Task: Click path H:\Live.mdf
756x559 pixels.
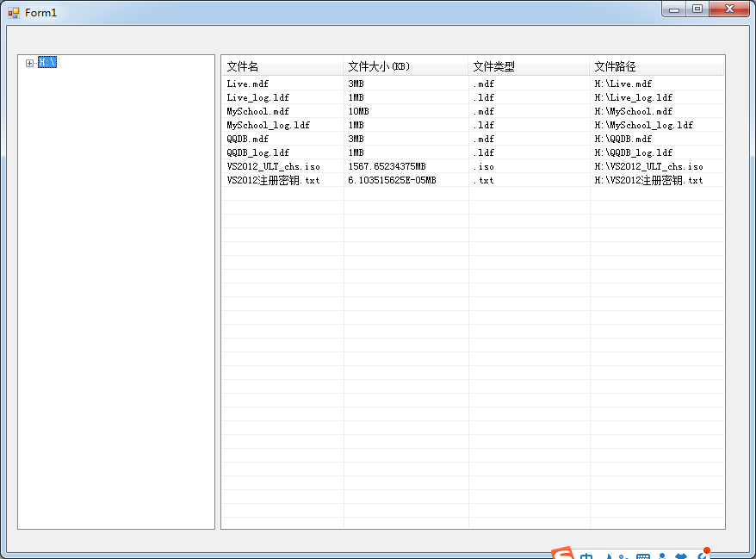Action: pos(623,84)
